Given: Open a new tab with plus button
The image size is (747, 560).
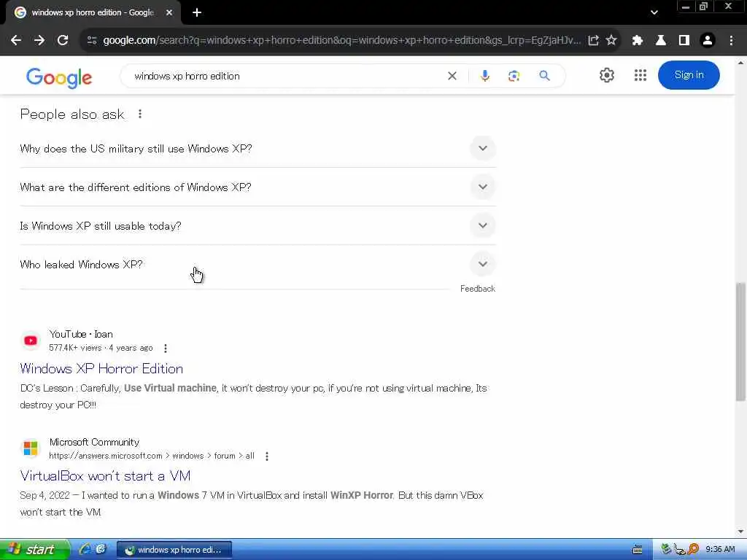Looking at the screenshot, I should pos(197,13).
